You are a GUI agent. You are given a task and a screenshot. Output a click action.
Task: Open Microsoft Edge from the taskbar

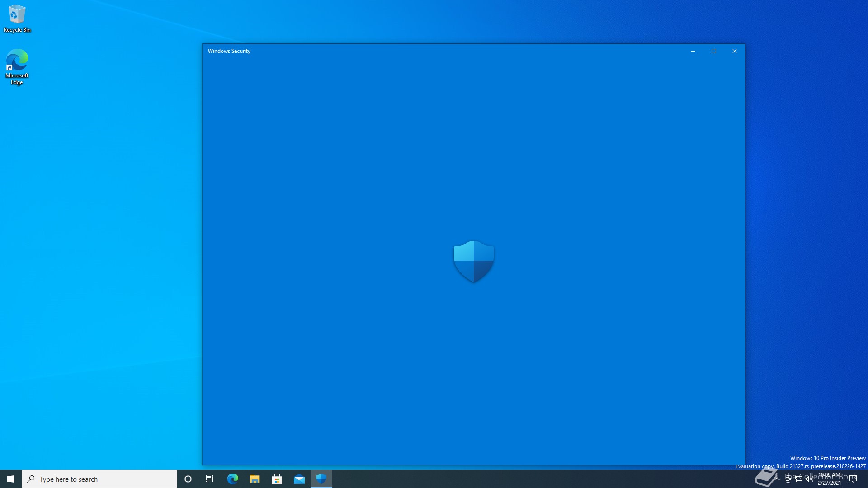coord(232,479)
